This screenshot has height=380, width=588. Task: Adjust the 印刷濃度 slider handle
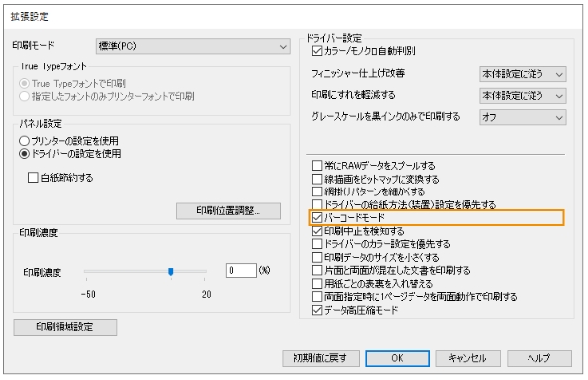coord(171,271)
